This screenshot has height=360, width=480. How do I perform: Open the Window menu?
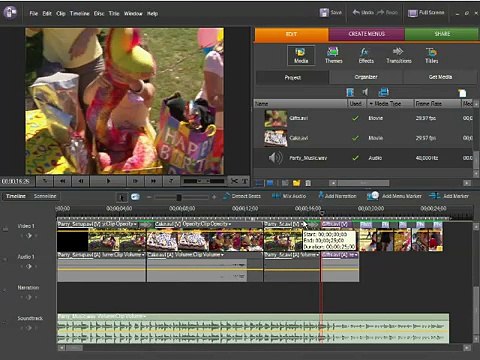tap(133, 14)
